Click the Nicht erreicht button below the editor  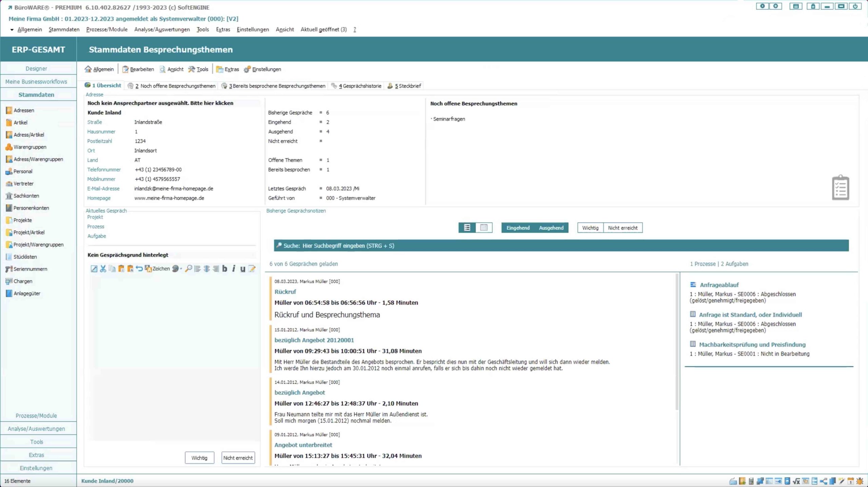pyautogui.click(x=238, y=458)
